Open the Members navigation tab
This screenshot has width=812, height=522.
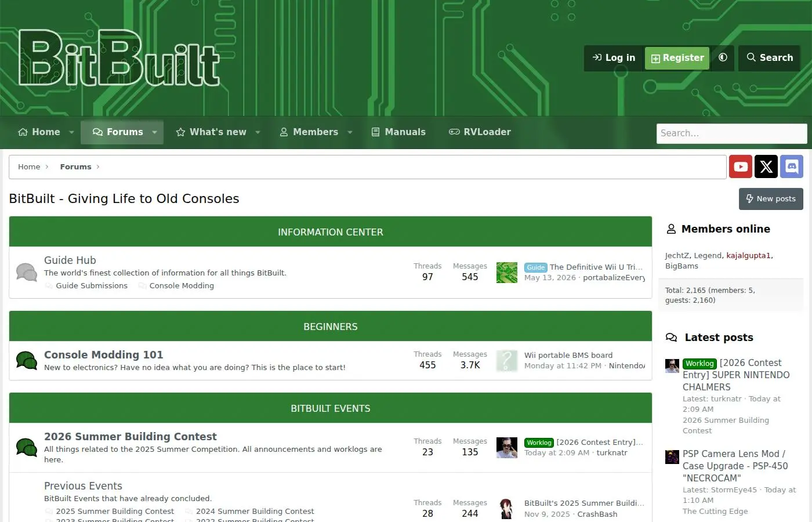[x=309, y=132]
